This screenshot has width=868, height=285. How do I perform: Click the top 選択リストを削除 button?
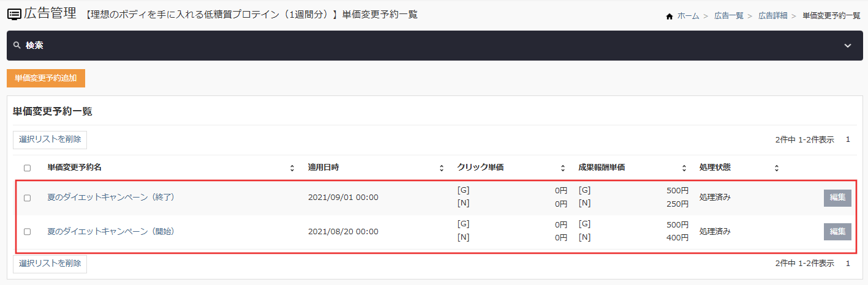point(50,139)
